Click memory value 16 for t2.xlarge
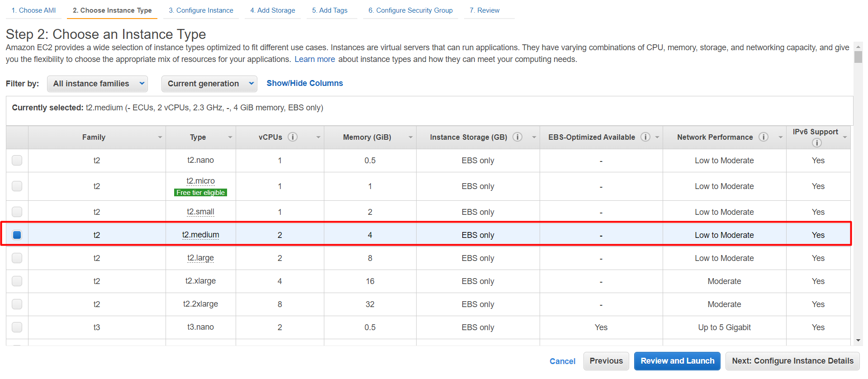The image size is (868, 379). pyautogui.click(x=370, y=281)
